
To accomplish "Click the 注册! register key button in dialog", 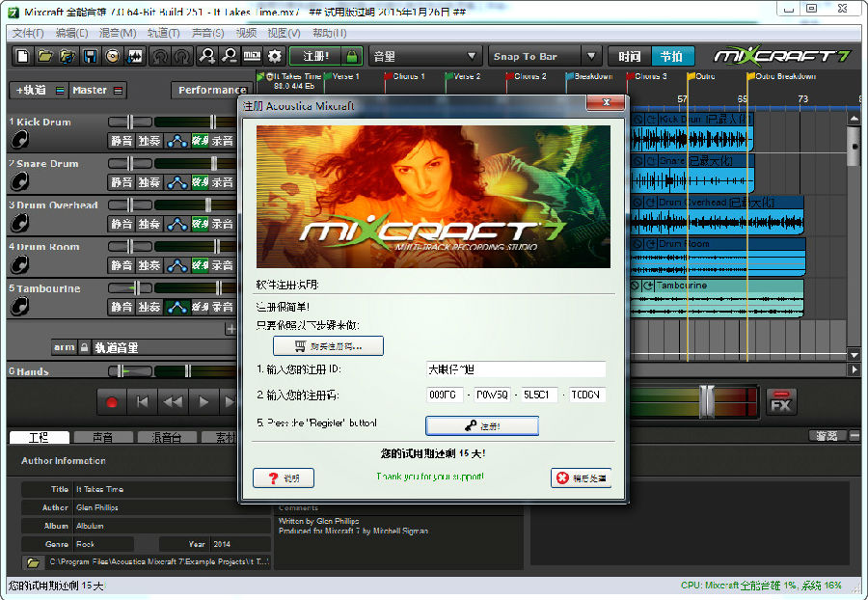I will (481, 425).
